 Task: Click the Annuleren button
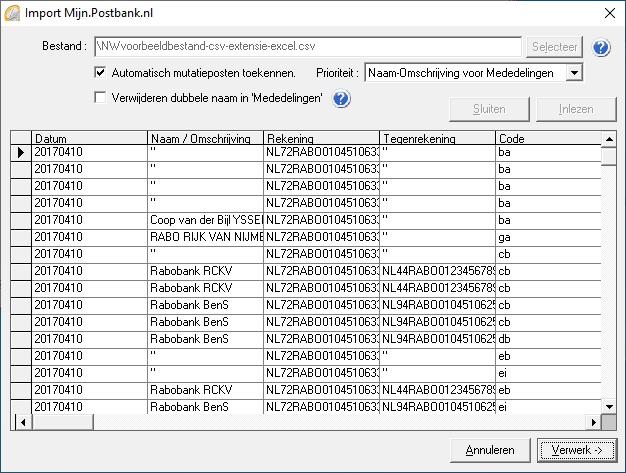click(490, 450)
